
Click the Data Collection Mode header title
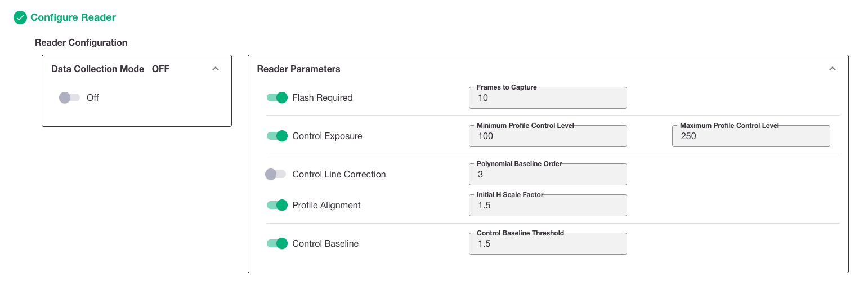click(x=97, y=69)
